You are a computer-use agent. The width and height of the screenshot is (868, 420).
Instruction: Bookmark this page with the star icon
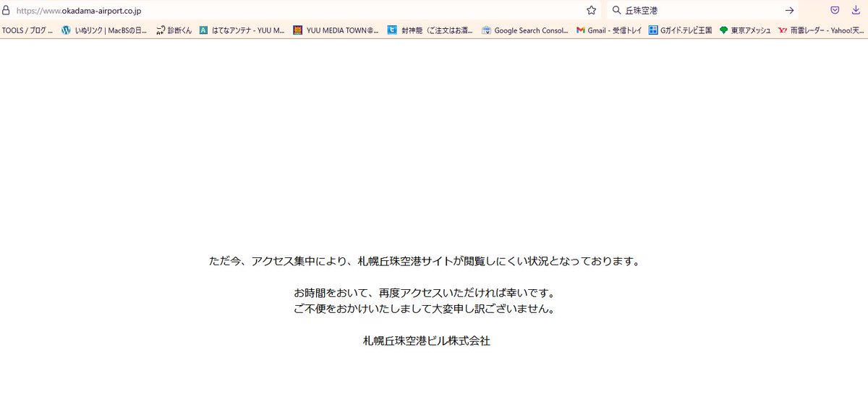click(591, 10)
